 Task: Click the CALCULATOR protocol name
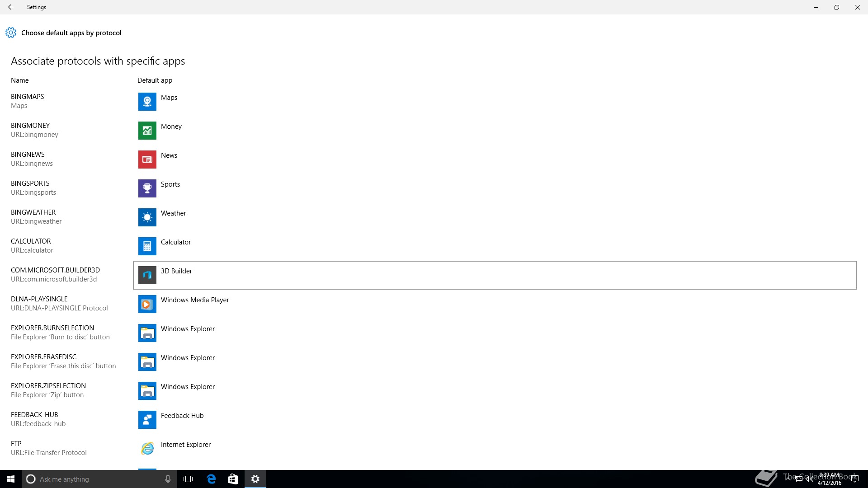(x=31, y=241)
